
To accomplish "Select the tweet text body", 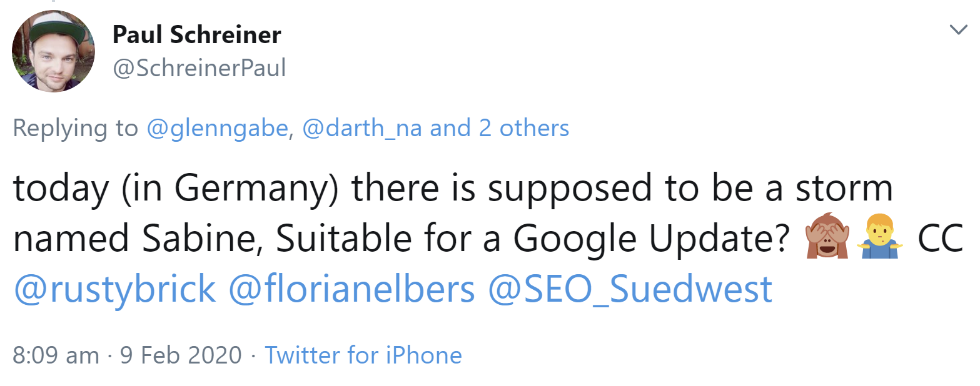I will (x=438, y=212).
